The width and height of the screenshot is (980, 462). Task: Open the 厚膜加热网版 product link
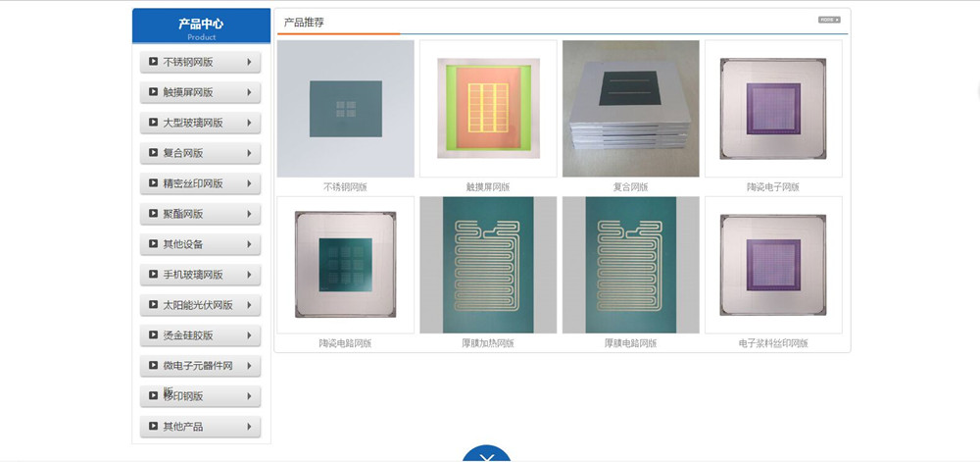(487, 343)
